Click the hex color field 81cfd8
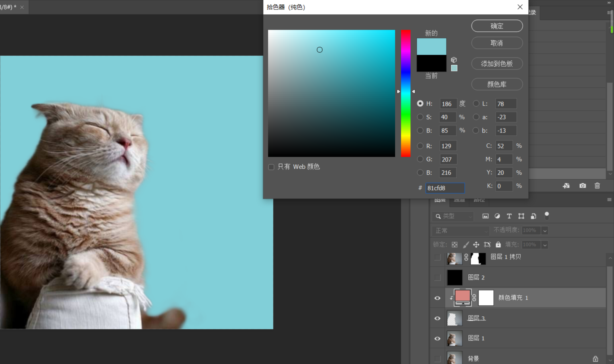The width and height of the screenshot is (614, 364). coord(445,188)
